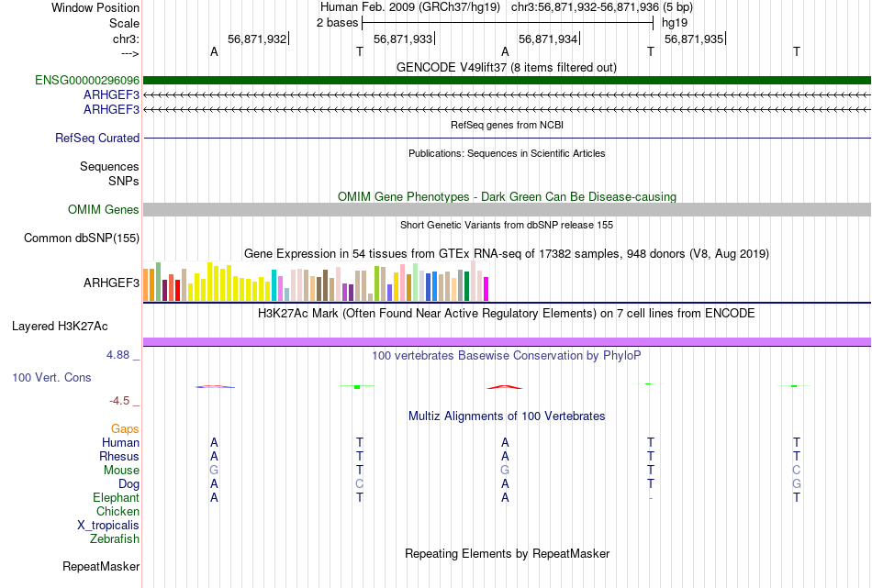The width and height of the screenshot is (872, 588).
Task: Click the ARHGEF3 label beside the GTEx bars
Action: point(111,283)
